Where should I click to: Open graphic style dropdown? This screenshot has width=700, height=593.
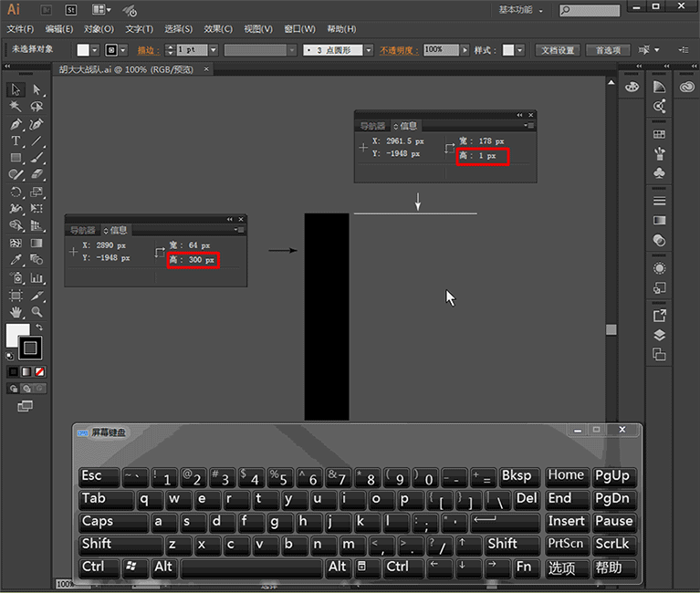click(x=519, y=50)
